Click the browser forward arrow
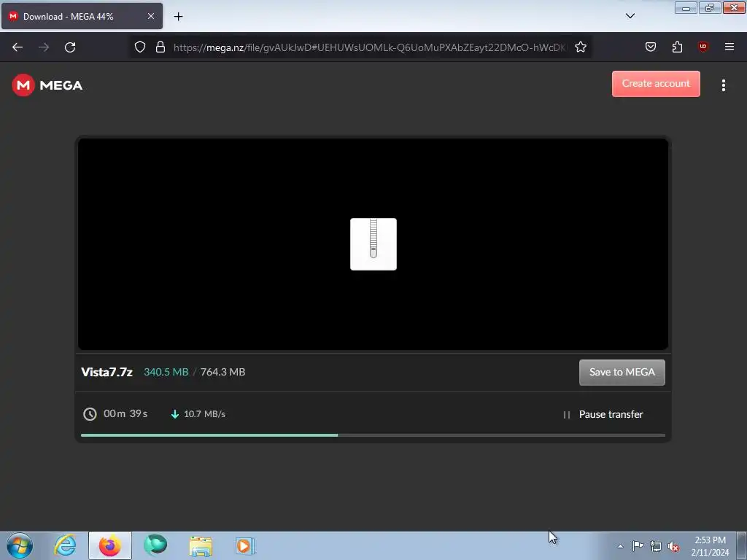747x560 pixels. click(x=44, y=47)
